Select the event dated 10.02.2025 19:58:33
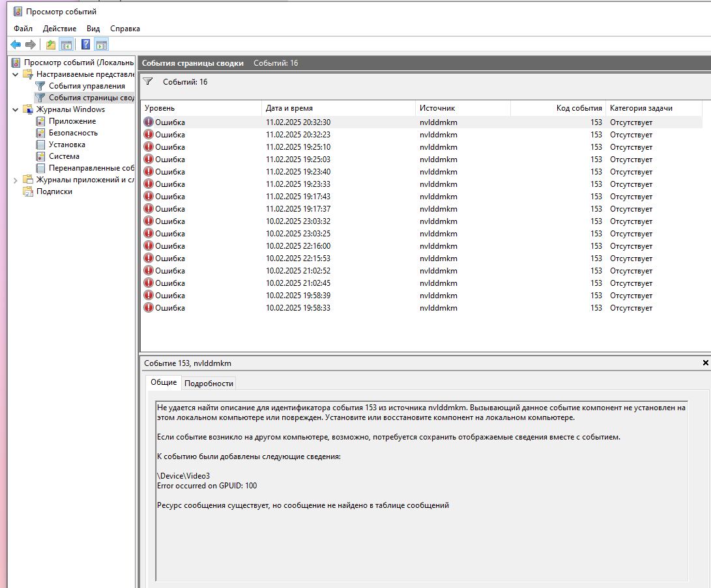 point(422,308)
